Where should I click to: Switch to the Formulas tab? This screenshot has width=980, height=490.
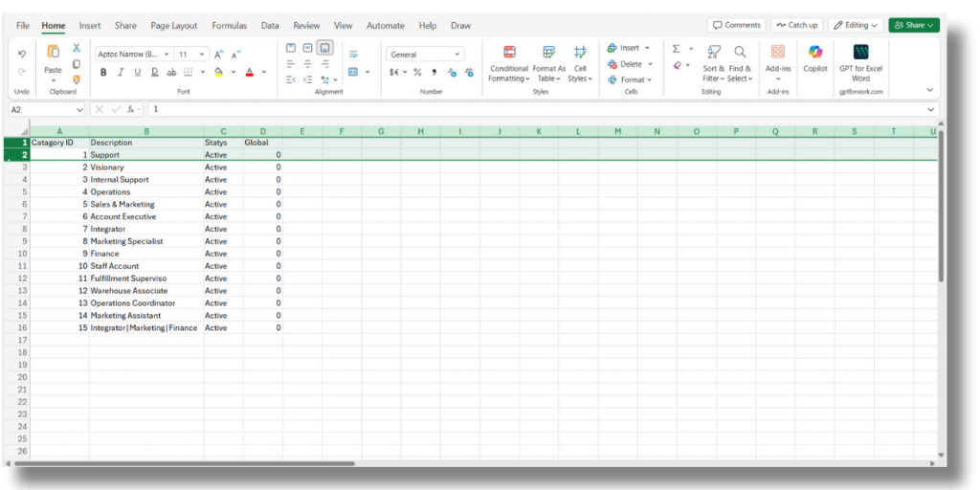point(229,25)
